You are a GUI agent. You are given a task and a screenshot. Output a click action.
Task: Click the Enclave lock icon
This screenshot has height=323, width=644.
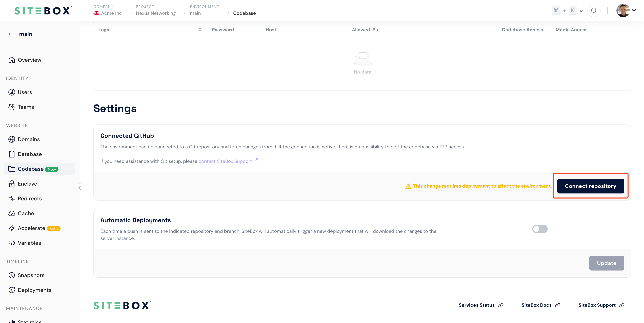tap(12, 184)
